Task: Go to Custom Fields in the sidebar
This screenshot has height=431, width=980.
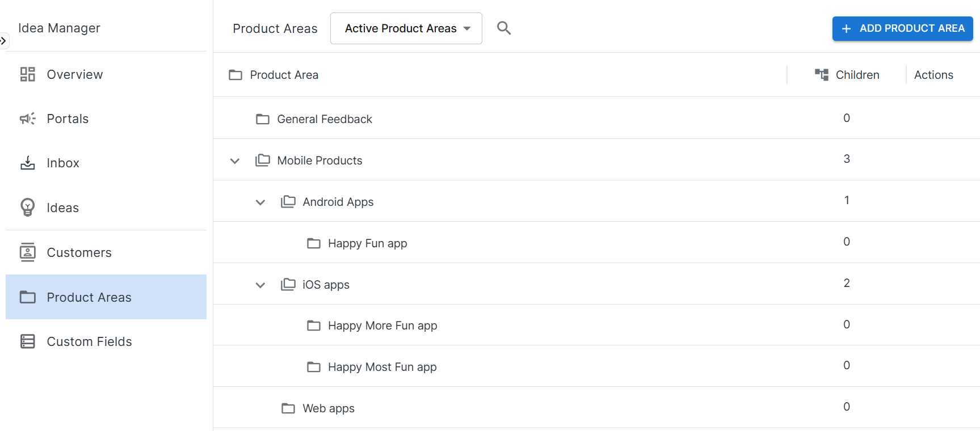Action: (89, 341)
